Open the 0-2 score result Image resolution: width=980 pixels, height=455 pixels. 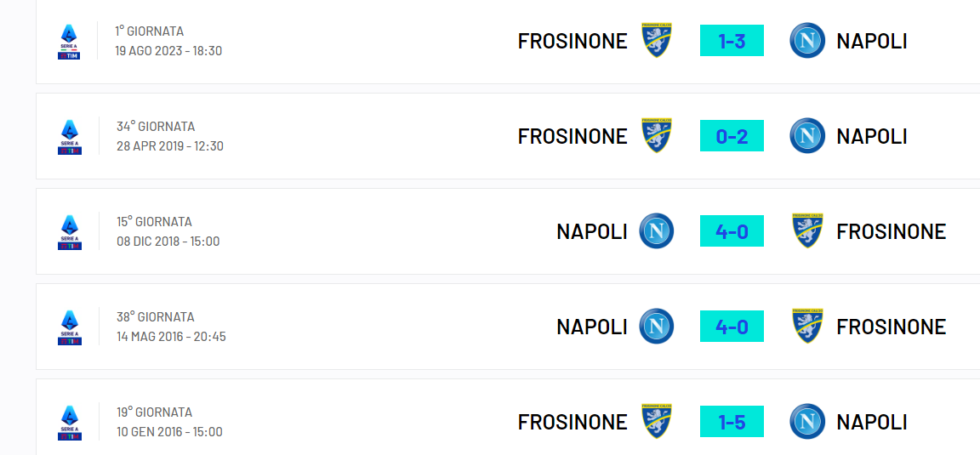(x=732, y=136)
